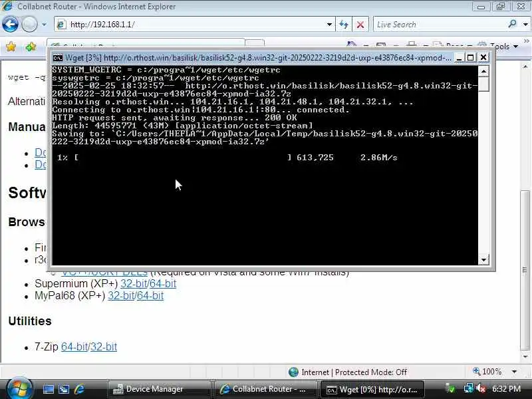Open MyPal68 32-bit download link
This screenshot has width=532, height=399.
tap(120, 295)
